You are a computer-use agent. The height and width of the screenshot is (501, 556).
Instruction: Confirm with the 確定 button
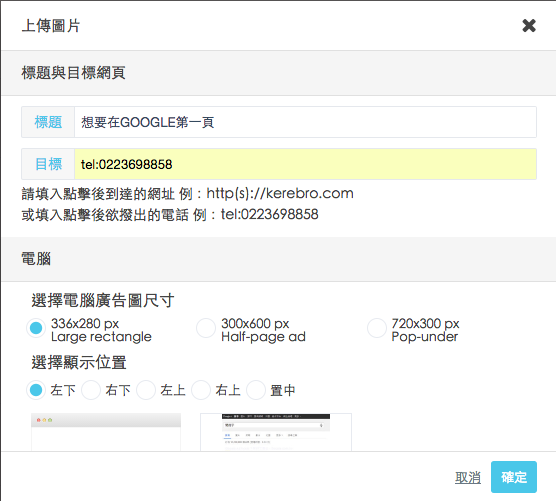(514, 477)
